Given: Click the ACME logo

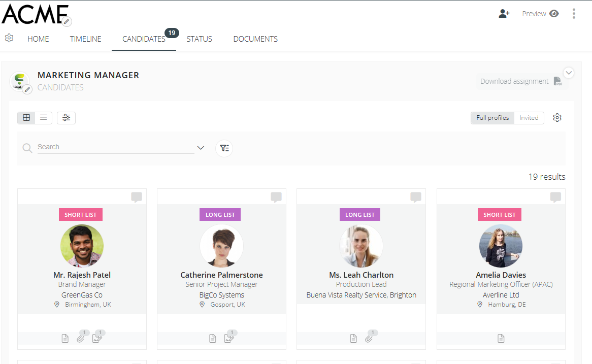Looking at the screenshot, I should tap(35, 14).
